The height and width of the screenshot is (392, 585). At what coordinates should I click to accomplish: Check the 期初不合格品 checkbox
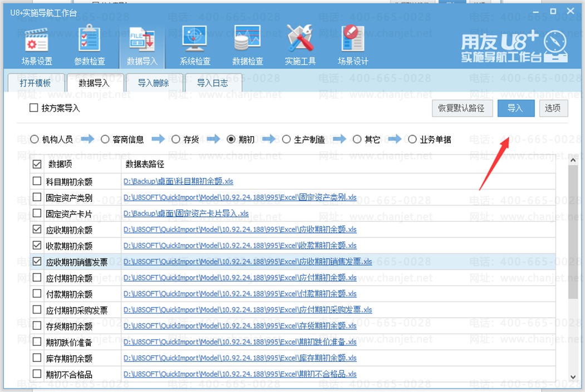click(37, 374)
